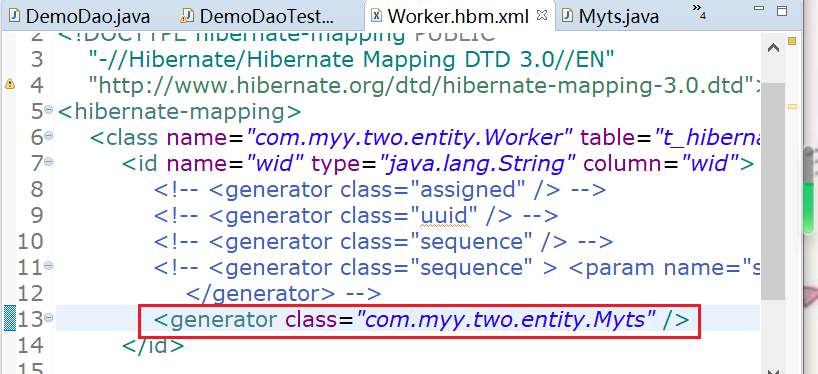Collapse the comment fold on line 11

pyautogui.click(x=49, y=267)
